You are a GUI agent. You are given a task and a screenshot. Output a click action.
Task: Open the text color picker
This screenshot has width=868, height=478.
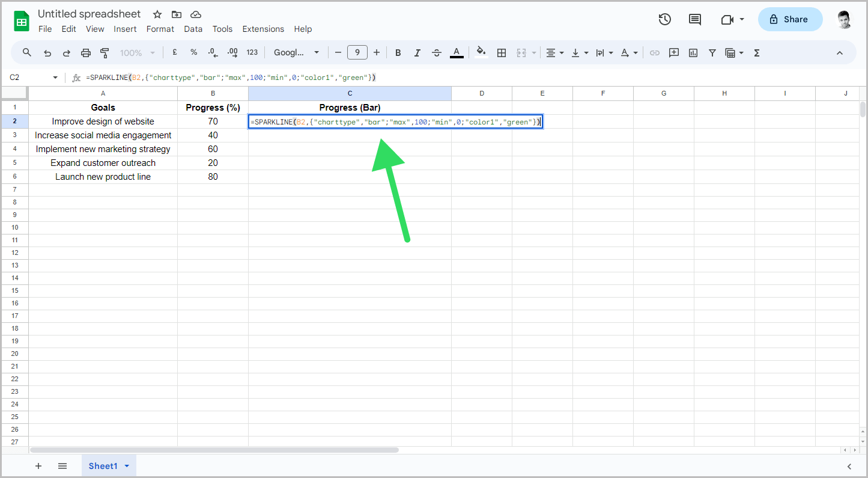pyautogui.click(x=457, y=52)
